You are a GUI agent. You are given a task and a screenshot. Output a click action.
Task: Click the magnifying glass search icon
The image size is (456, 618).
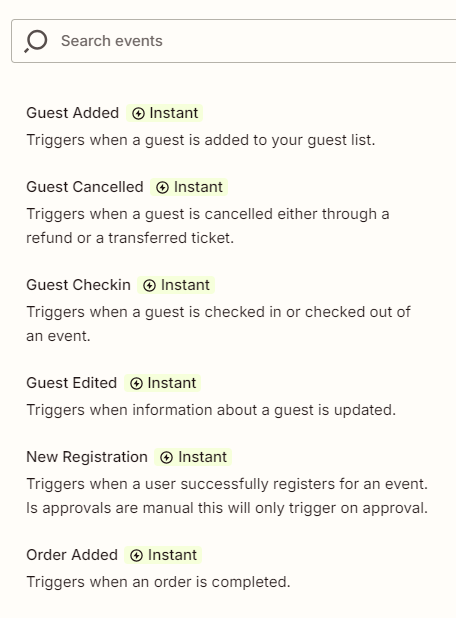[36, 41]
